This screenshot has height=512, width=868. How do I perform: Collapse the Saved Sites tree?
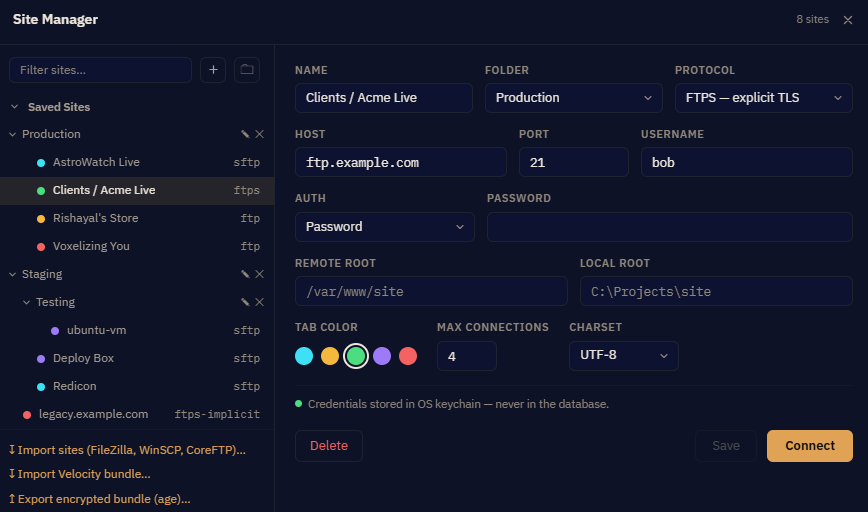[14, 107]
